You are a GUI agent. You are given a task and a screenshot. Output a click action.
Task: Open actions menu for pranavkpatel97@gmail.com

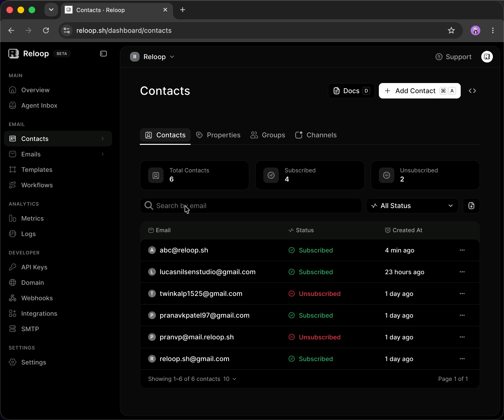pos(462,315)
